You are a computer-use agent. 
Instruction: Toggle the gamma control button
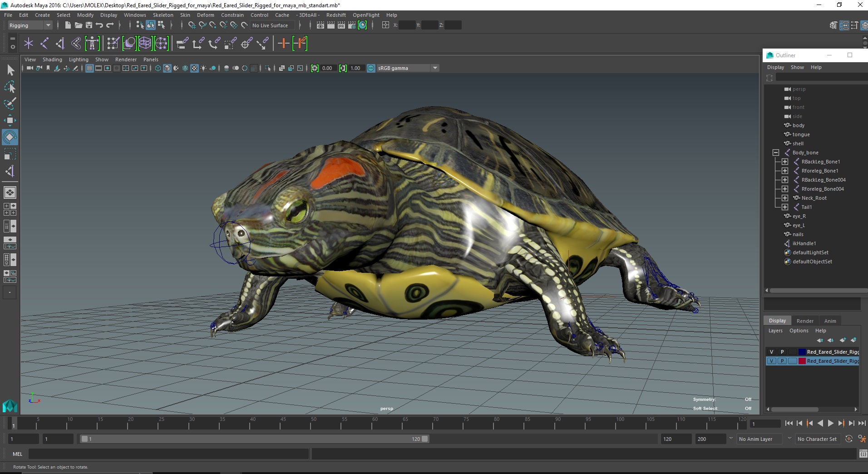coord(343,68)
